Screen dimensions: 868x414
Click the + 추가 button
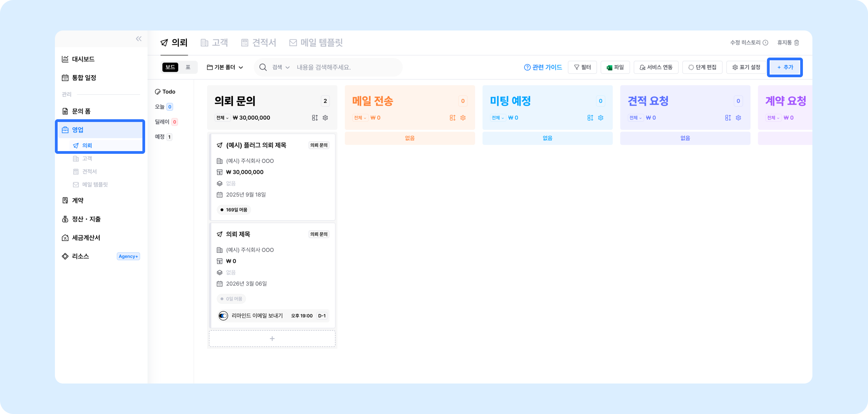tap(785, 67)
